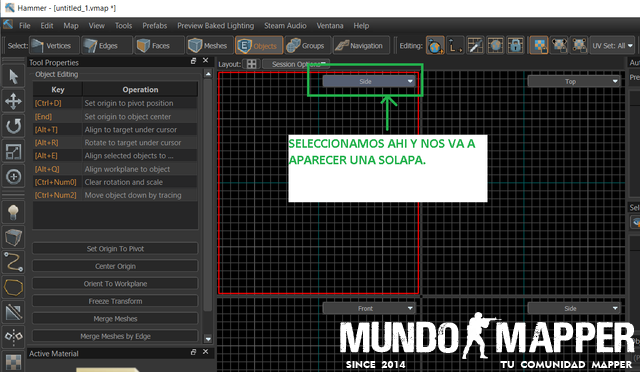
Task: Toggle texture lock with corner handles icon
Action: 579,45
